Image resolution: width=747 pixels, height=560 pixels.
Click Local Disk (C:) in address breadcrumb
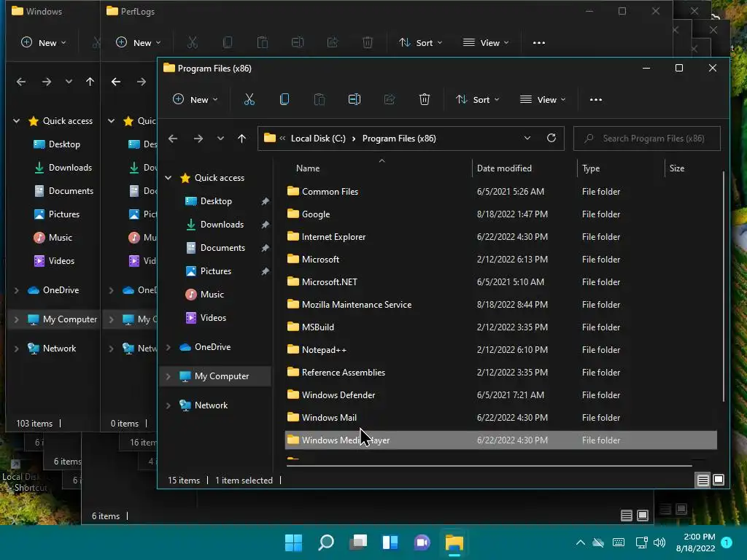click(318, 139)
